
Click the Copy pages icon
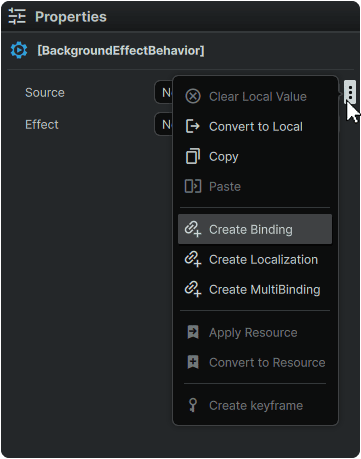[x=193, y=156]
